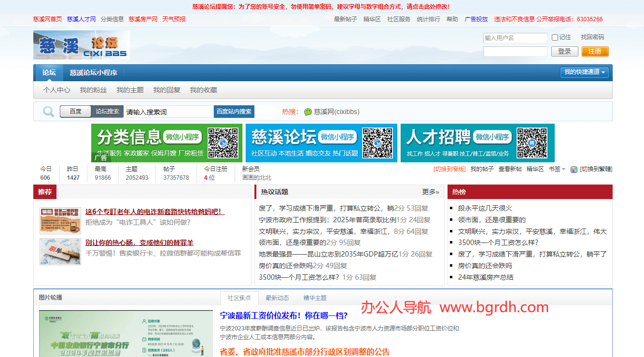Click the magnifying glass search icon
The width and height of the screenshot is (644, 357).
click(48, 112)
